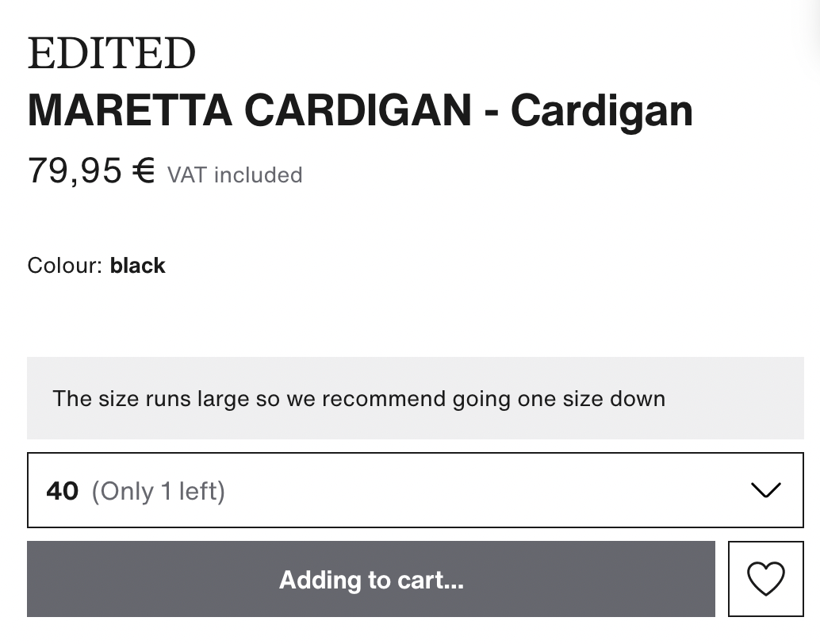Open the EDITED brand link
The image size is (820, 644).
coord(111,54)
